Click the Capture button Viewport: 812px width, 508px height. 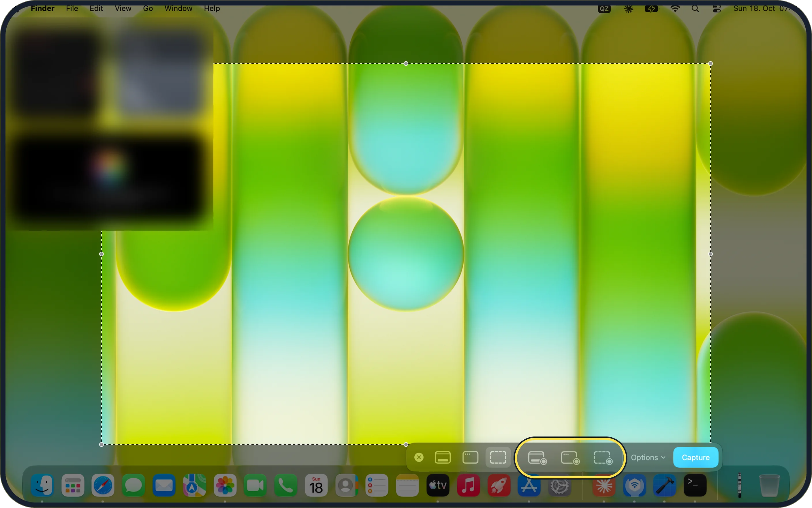(696, 457)
